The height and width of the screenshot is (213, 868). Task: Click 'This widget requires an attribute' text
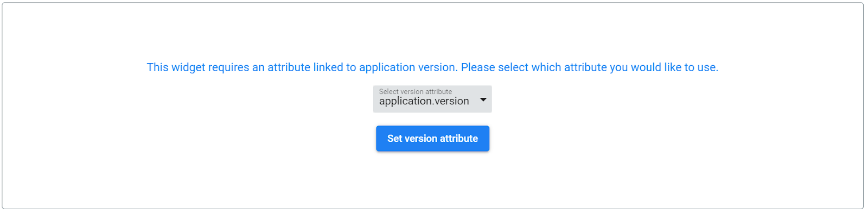point(228,67)
